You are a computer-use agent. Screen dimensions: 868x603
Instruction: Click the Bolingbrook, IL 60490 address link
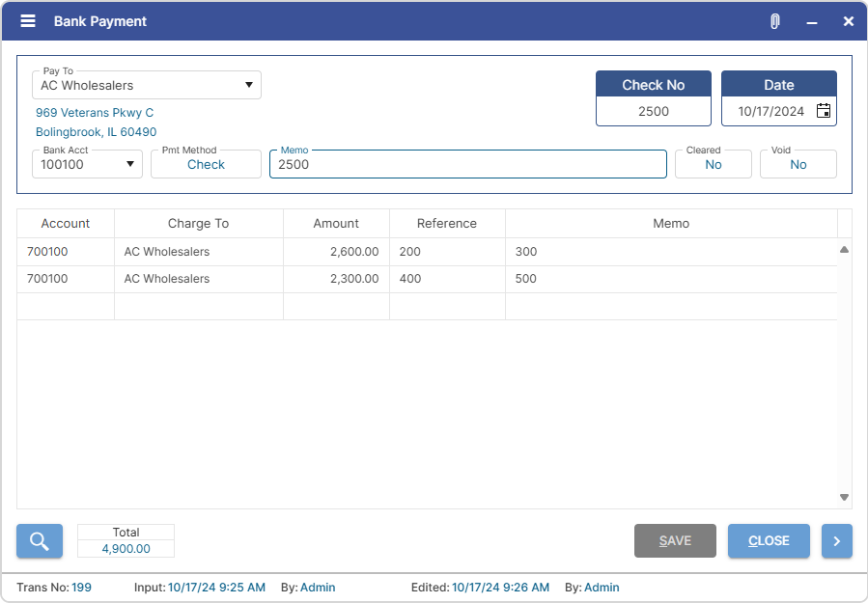(96, 132)
